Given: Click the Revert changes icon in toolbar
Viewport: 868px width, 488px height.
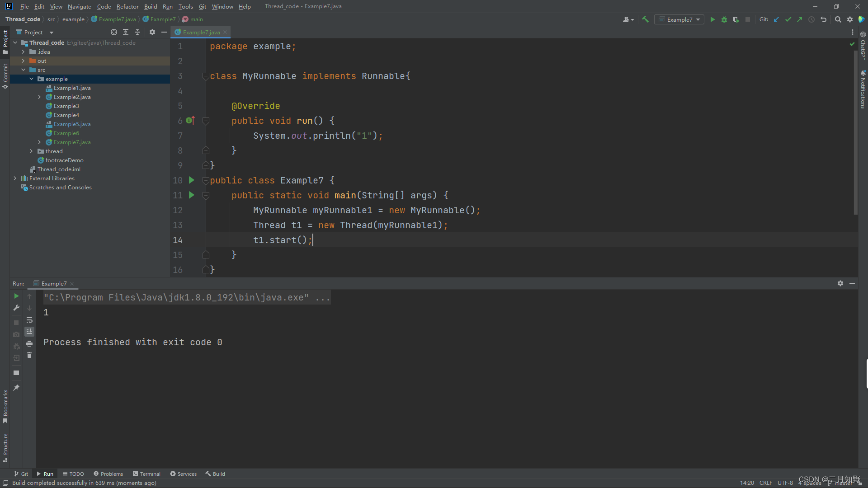Looking at the screenshot, I should pos(825,19).
